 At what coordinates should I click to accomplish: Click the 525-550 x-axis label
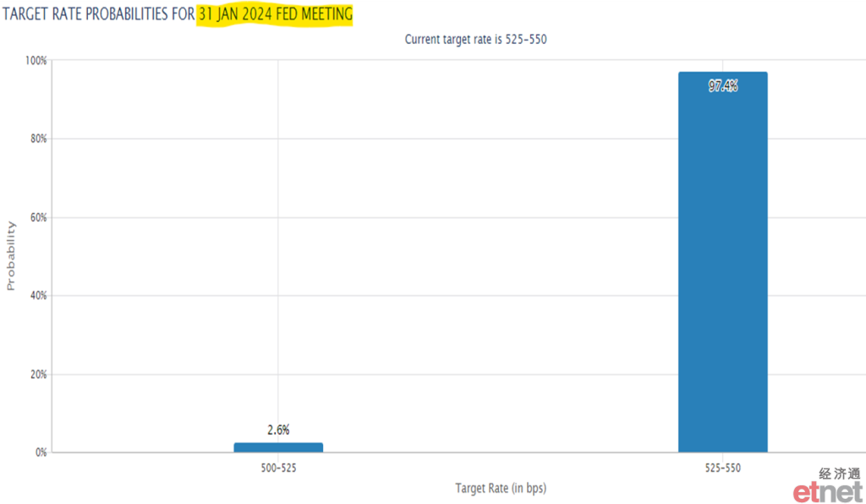click(x=722, y=468)
